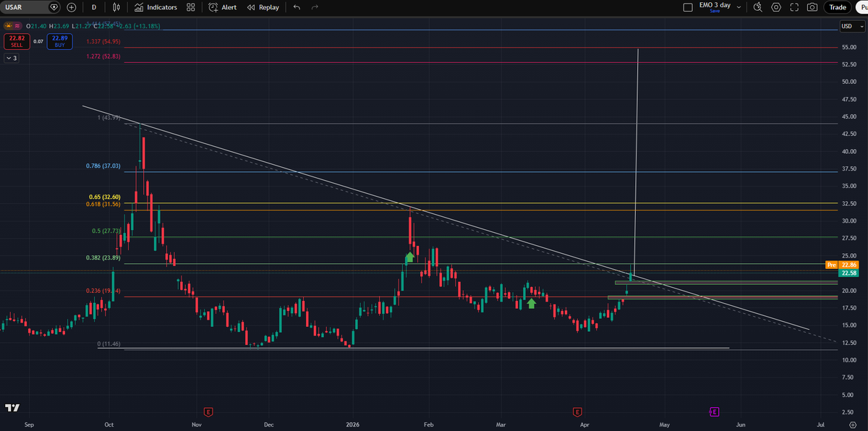Select the 0 (11.46) Fibonacci level label

tap(109, 344)
